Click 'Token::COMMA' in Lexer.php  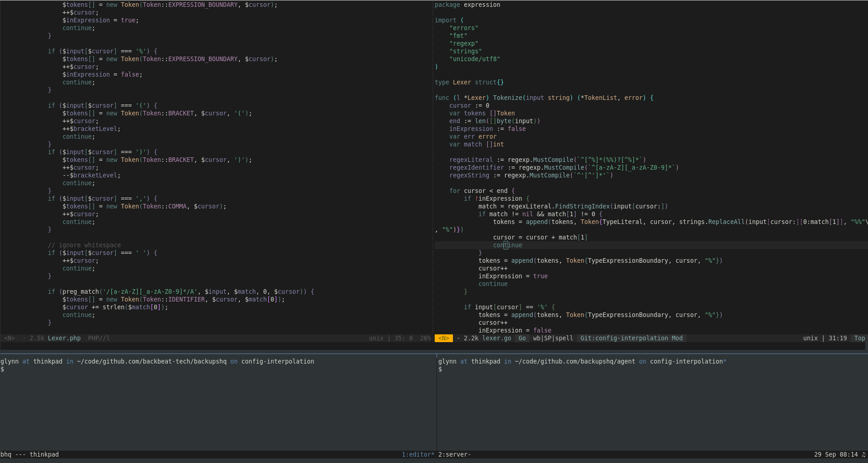165,206
